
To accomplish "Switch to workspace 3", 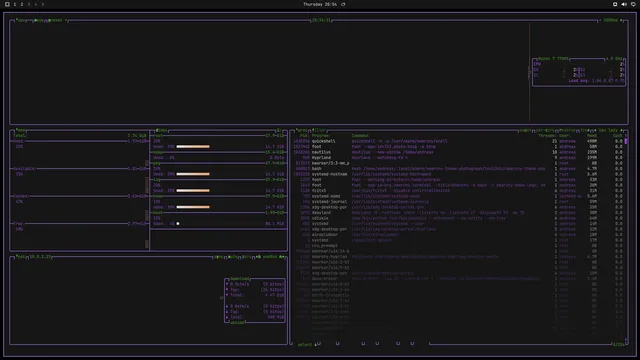I will click(29, 4).
